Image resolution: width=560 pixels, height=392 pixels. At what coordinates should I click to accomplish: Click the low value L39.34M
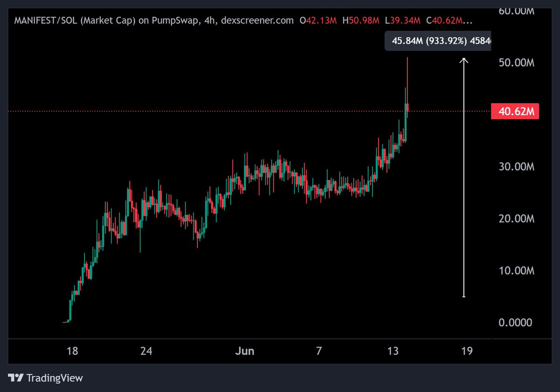click(x=402, y=21)
